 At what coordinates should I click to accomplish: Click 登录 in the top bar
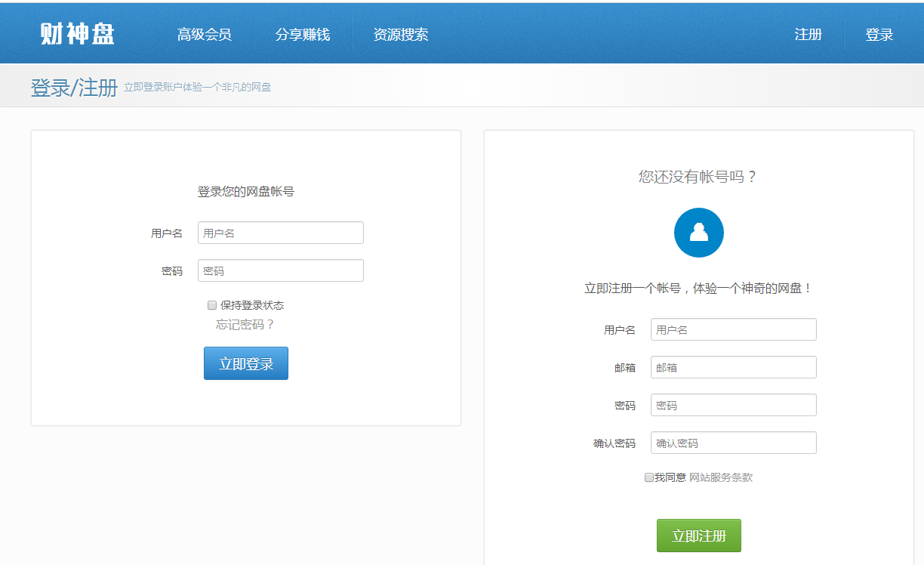(x=879, y=35)
